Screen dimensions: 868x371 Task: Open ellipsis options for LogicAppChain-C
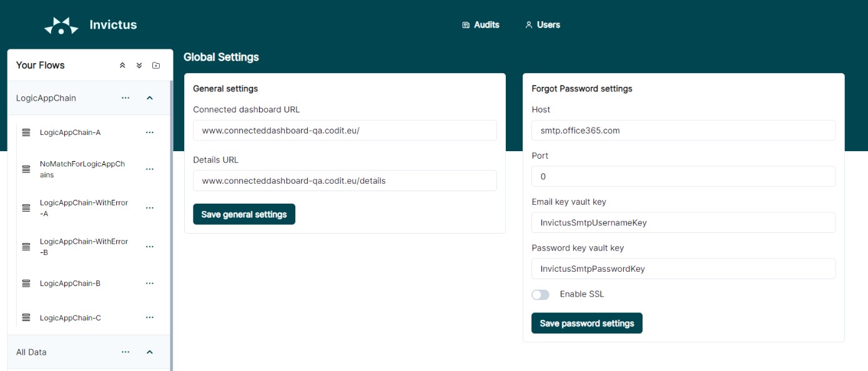149,317
